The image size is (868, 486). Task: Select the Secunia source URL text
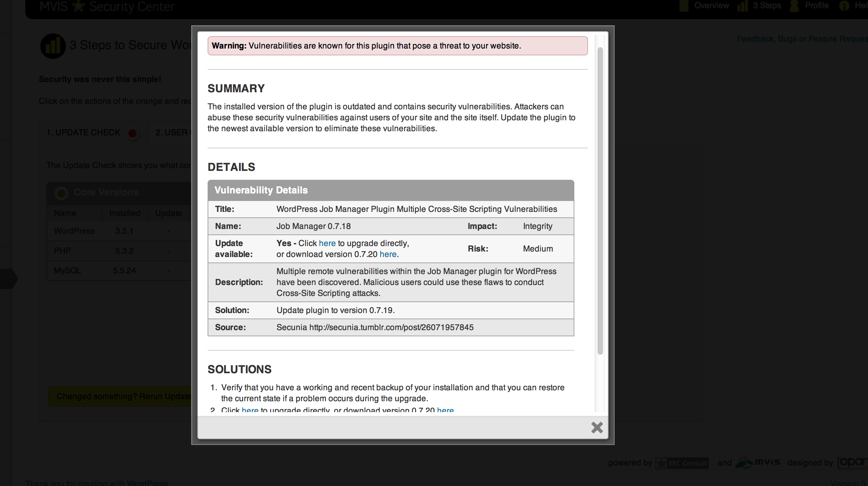point(391,327)
